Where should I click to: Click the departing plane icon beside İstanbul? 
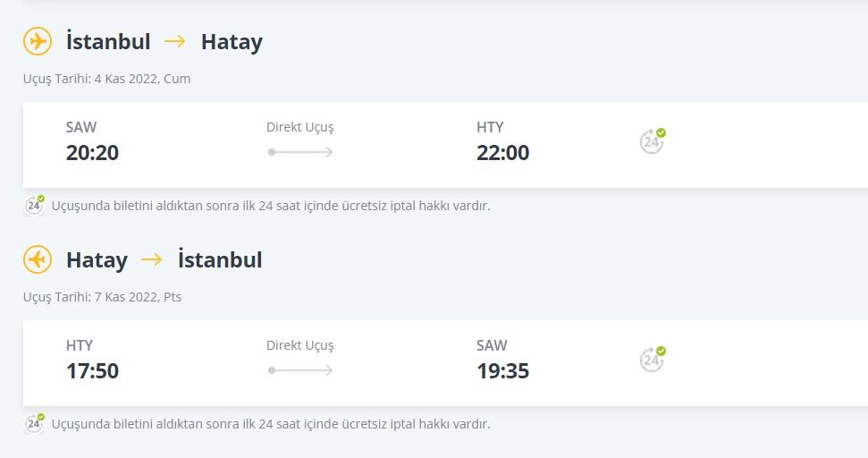coord(38,41)
